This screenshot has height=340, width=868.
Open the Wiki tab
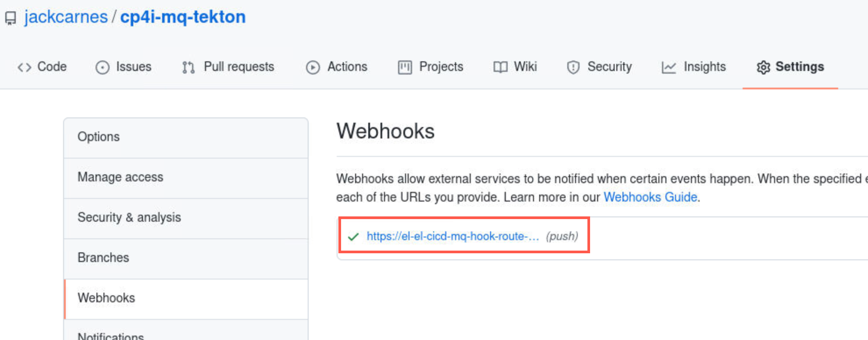tap(515, 67)
